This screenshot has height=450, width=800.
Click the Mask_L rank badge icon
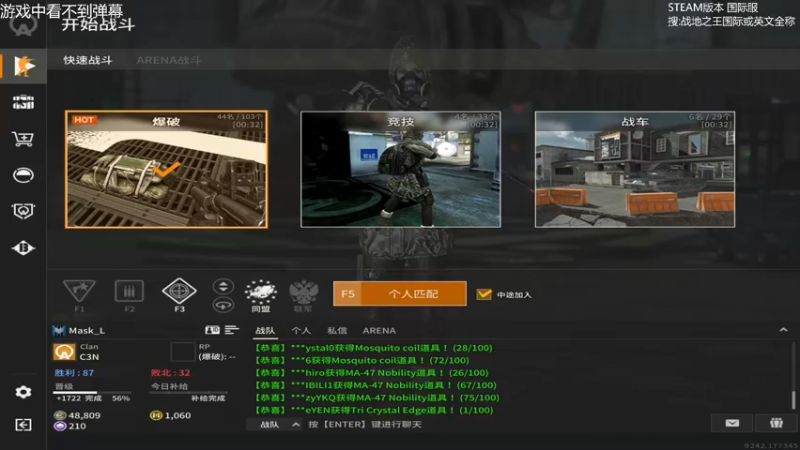pos(59,331)
